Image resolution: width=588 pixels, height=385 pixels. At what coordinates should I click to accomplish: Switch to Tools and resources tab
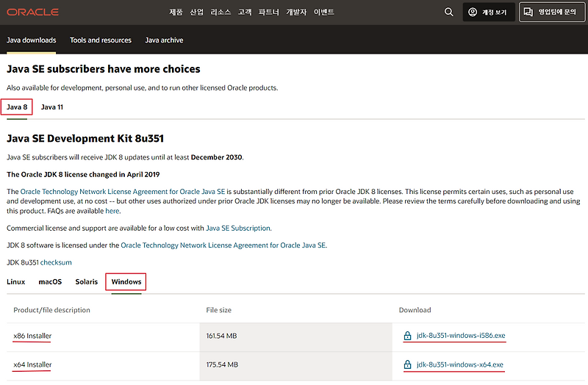101,40
